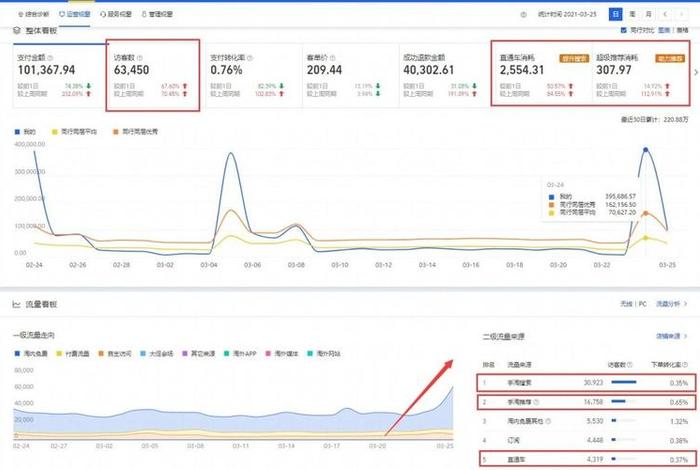Click the help icon beside 手淘推荐
The height and width of the screenshot is (470, 700).
[537, 402]
